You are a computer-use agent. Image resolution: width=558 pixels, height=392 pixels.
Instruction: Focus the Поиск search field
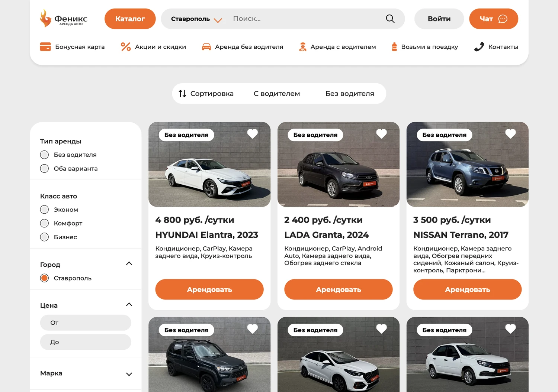(305, 19)
